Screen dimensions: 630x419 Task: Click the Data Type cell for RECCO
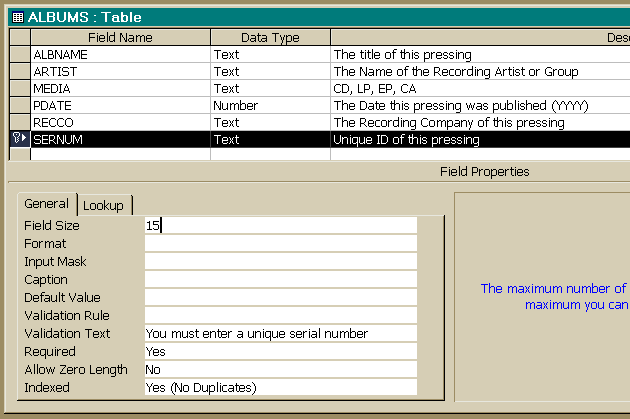pos(270,123)
